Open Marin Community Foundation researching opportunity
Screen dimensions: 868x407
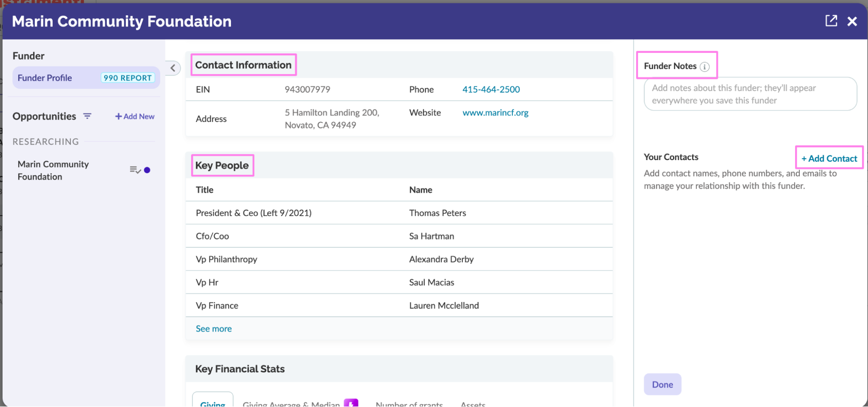click(53, 171)
